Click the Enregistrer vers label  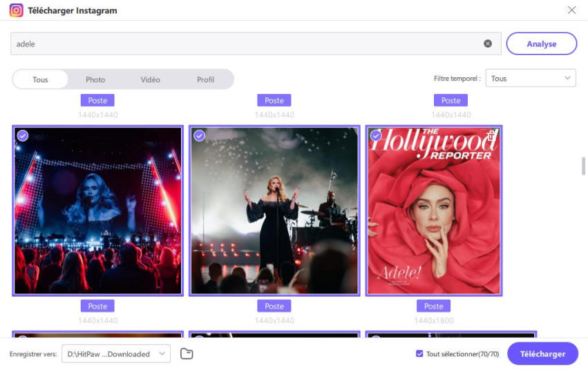[x=33, y=354]
